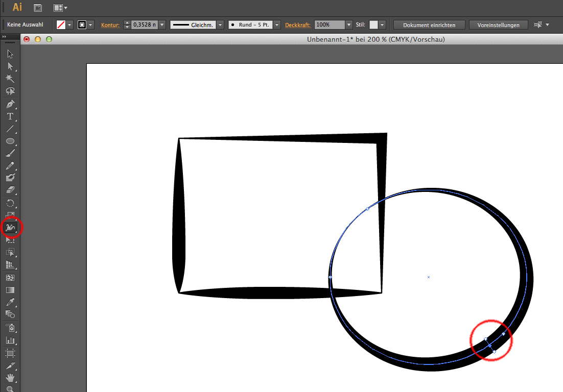Image resolution: width=563 pixels, height=392 pixels.
Task: Select the Pen tool
Action: pos(10,104)
